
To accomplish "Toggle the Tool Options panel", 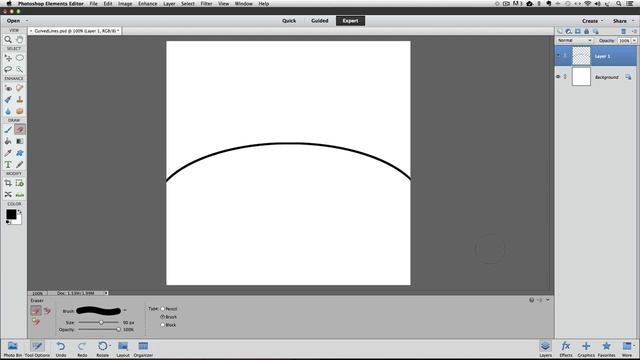I will coord(37,349).
